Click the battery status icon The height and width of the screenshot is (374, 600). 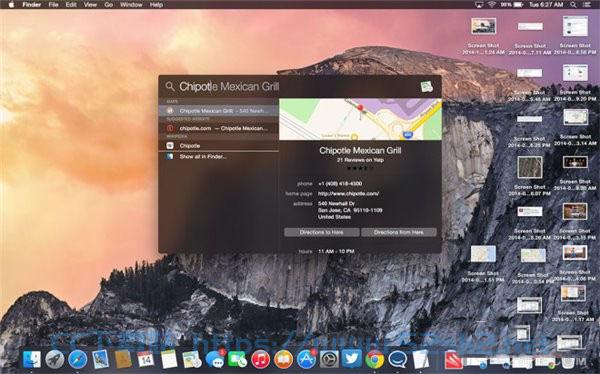point(518,5)
